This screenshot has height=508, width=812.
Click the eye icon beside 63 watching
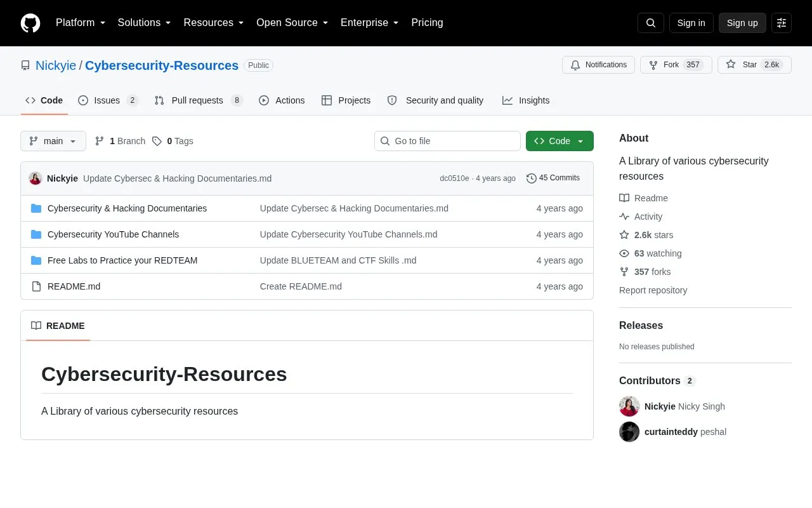[x=624, y=253]
